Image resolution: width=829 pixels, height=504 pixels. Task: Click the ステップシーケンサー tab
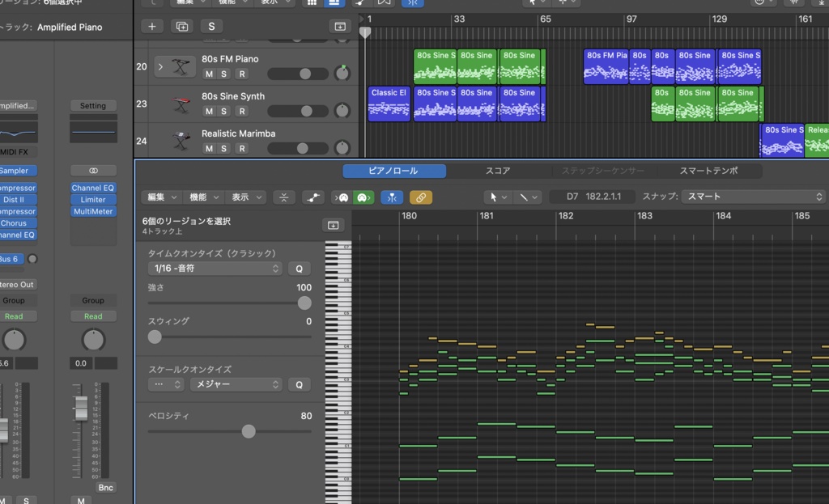(x=602, y=172)
